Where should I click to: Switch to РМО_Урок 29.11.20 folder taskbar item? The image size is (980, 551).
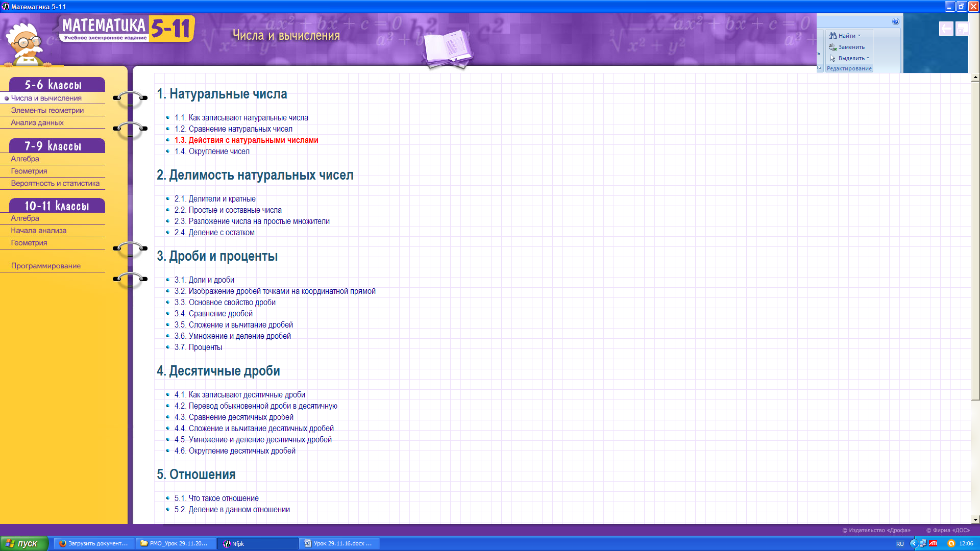pyautogui.click(x=176, y=543)
